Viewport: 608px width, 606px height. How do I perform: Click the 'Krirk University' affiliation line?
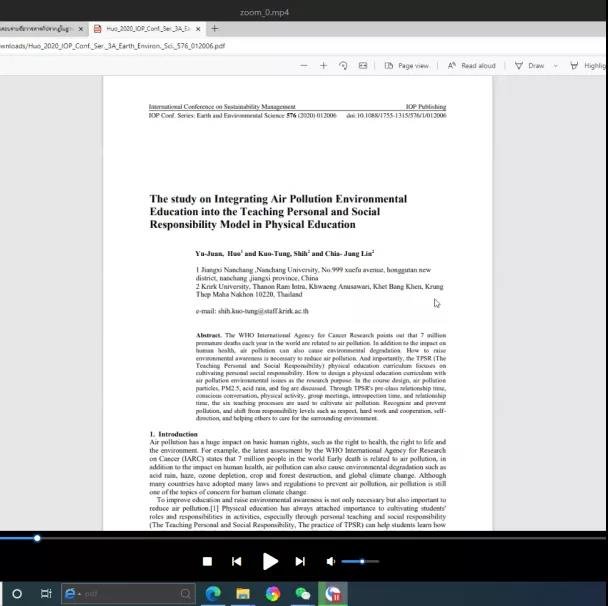coord(320,290)
